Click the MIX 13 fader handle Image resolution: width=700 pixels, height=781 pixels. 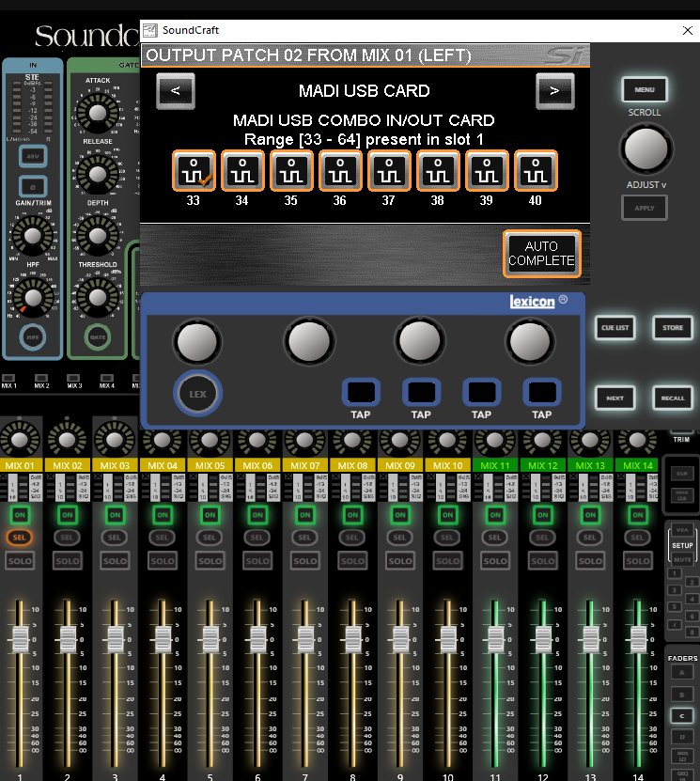click(x=590, y=639)
